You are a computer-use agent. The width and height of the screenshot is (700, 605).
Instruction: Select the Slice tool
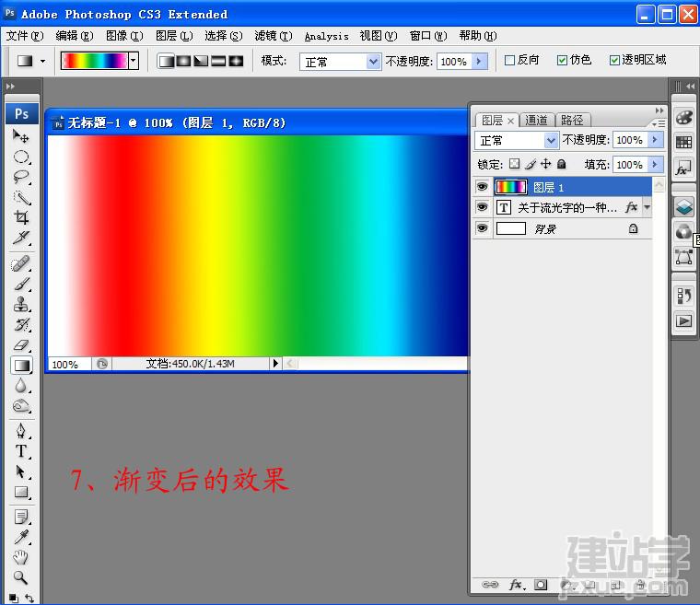click(x=21, y=238)
